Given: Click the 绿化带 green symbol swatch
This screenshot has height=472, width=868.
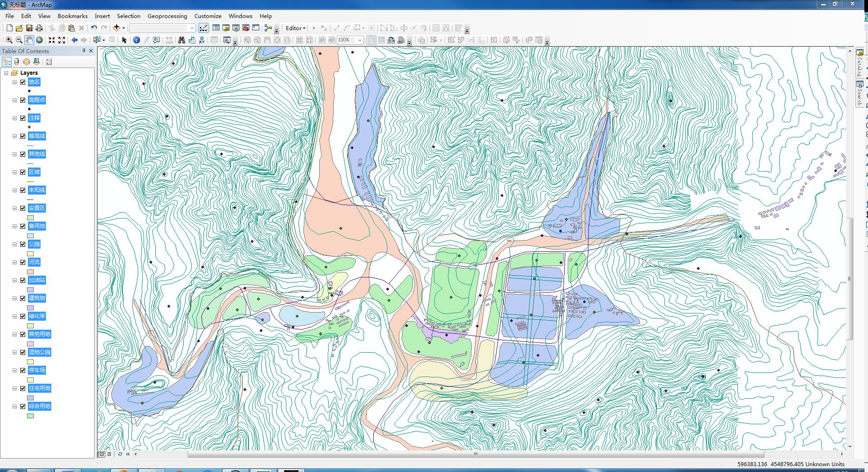Looking at the screenshot, I should tap(31, 326).
